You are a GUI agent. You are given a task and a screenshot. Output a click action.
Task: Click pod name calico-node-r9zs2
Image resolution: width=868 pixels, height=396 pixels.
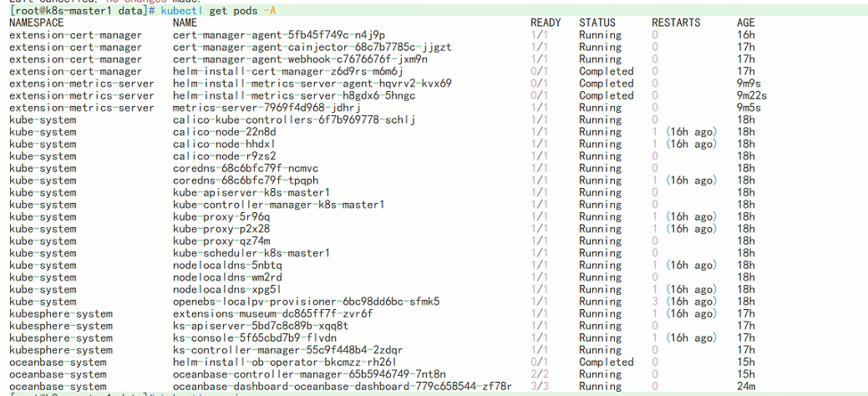pos(224,156)
